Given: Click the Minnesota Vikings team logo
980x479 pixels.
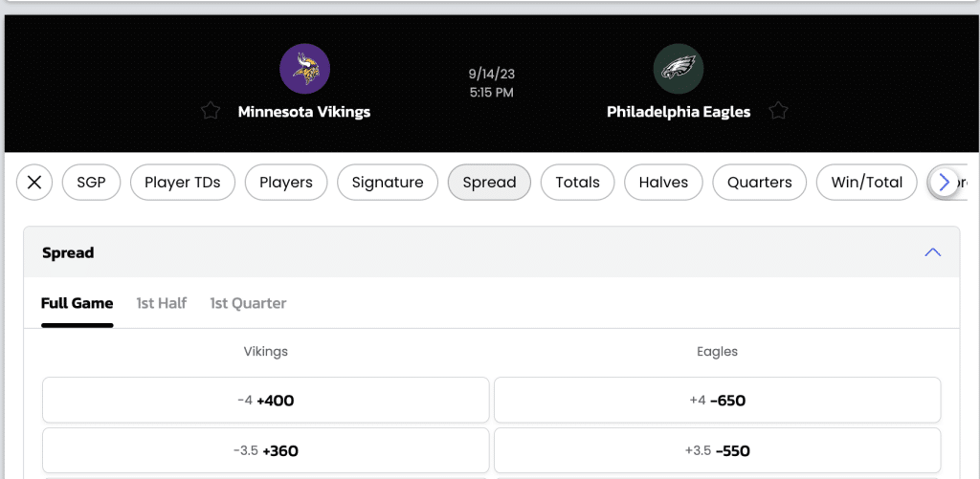Looking at the screenshot, I should [304, 69].
